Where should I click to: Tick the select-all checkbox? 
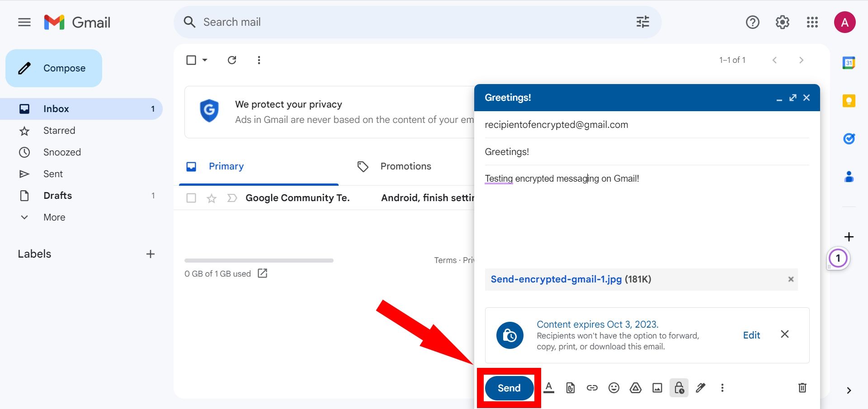[x=191, y=60]
